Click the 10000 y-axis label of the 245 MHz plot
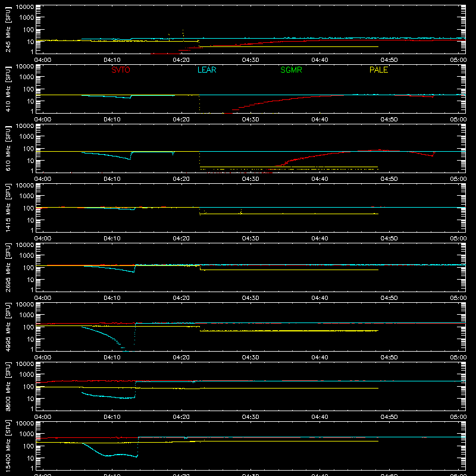 coord(25,7)
